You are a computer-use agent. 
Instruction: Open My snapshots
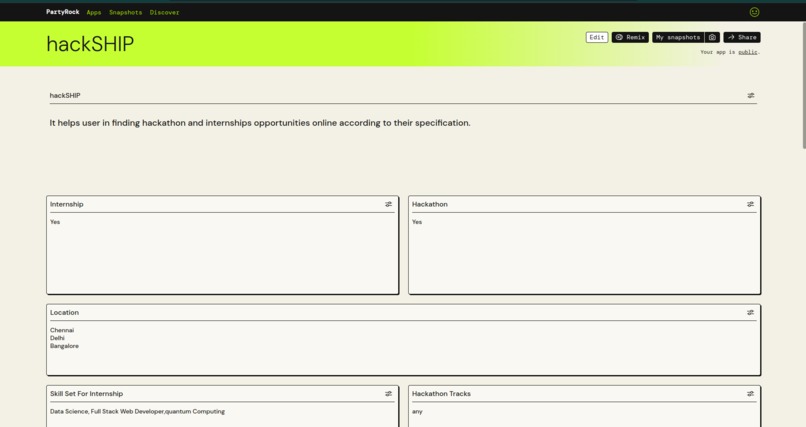678,38
